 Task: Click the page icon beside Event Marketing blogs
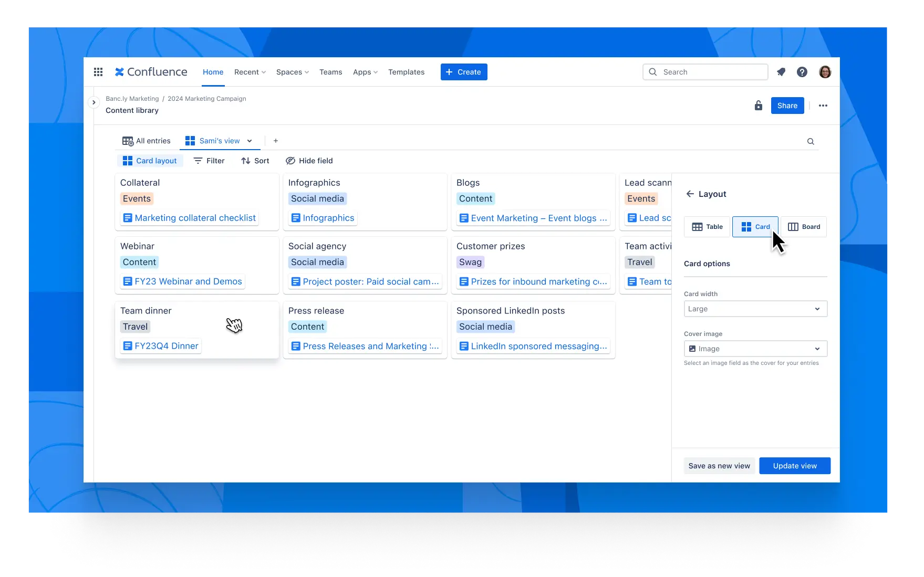464,218
